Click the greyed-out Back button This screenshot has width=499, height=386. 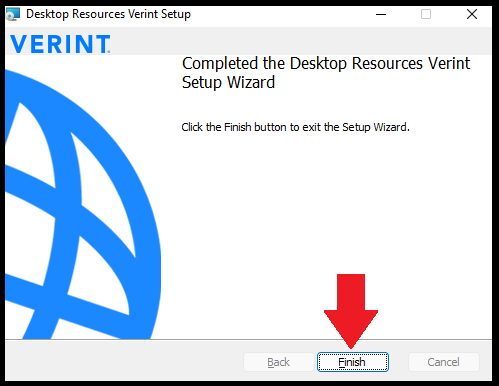pos(279,362)
